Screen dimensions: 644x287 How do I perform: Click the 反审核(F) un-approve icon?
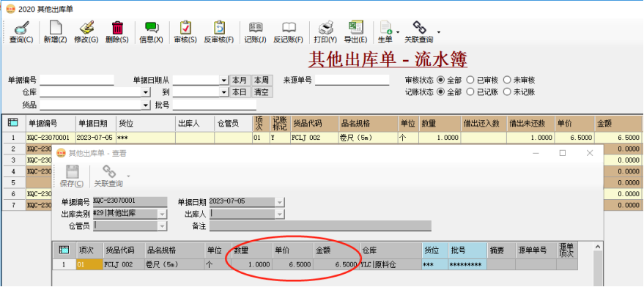pyautogui.click(x=219, y=32)
